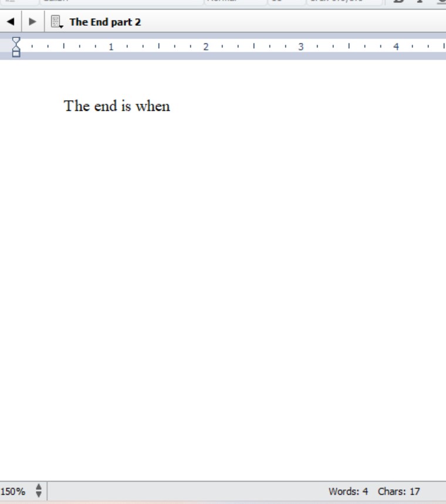Click the title 'The End part 2'
Image resolution: width=446 pixels, height=504 pixels.
pyautogui.click(x=104, y=23)
